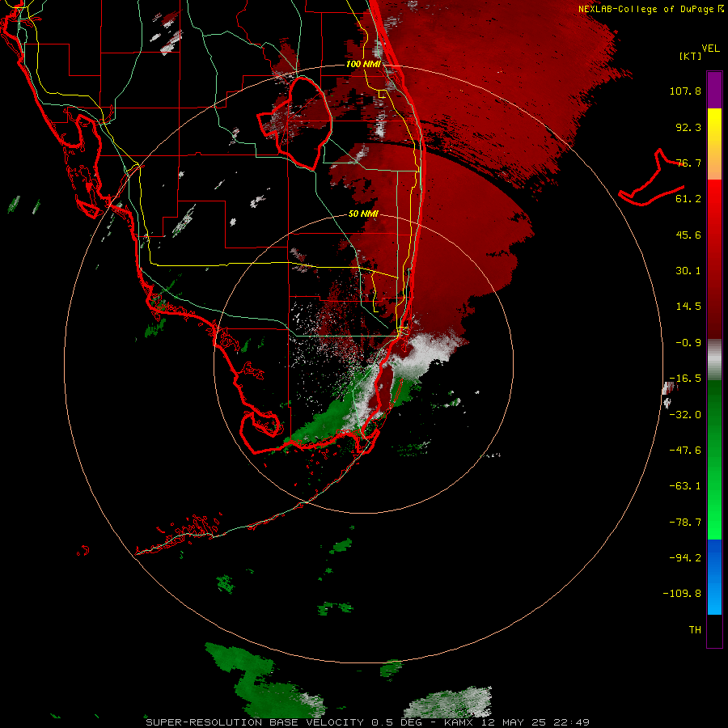Click the VEL legend title
Image resolution: width=728 pixels, height=728 pixels.
(x=710, y=49)
